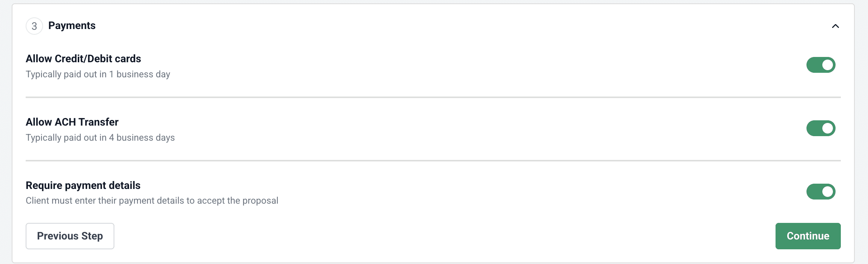Viewport: 868px width, 264px height.
Task: Click the step 3 number circle
Action: click(34, 26)
